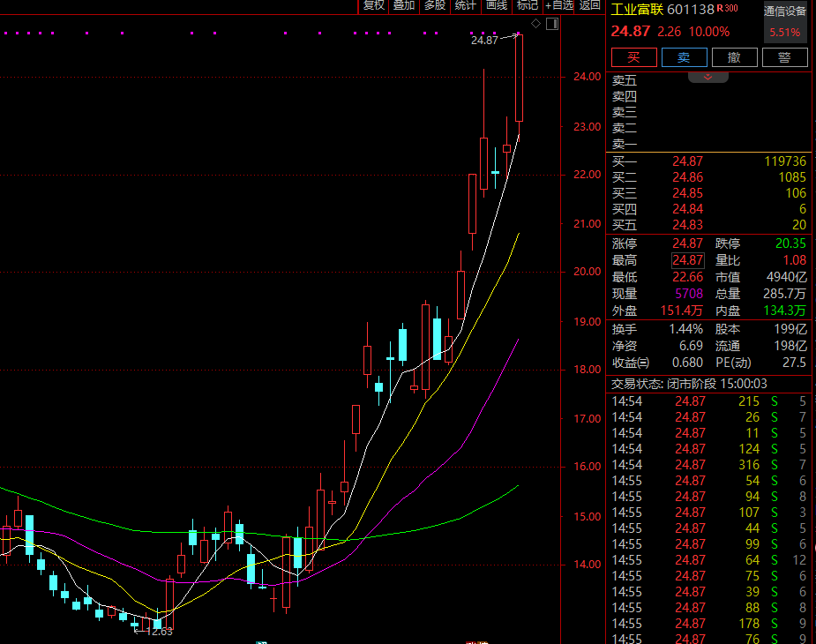
Task: Click the 标记 mark tool
Action: (x=528, y=5)
